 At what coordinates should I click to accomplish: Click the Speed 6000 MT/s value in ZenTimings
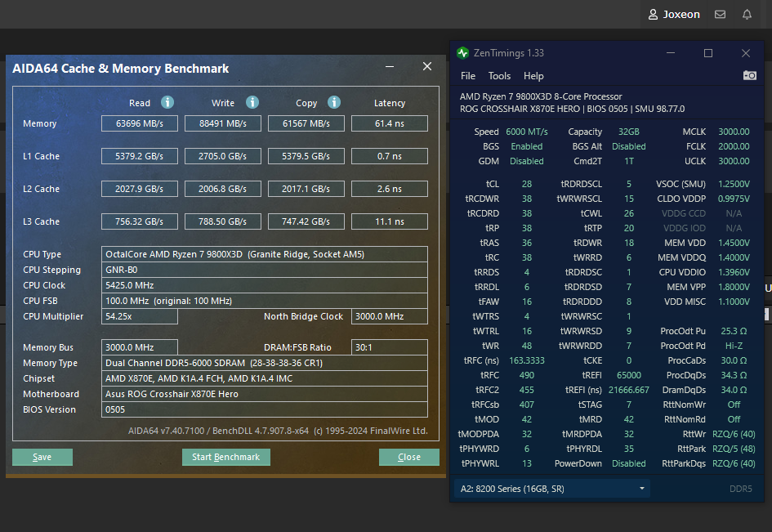point(526,132)
